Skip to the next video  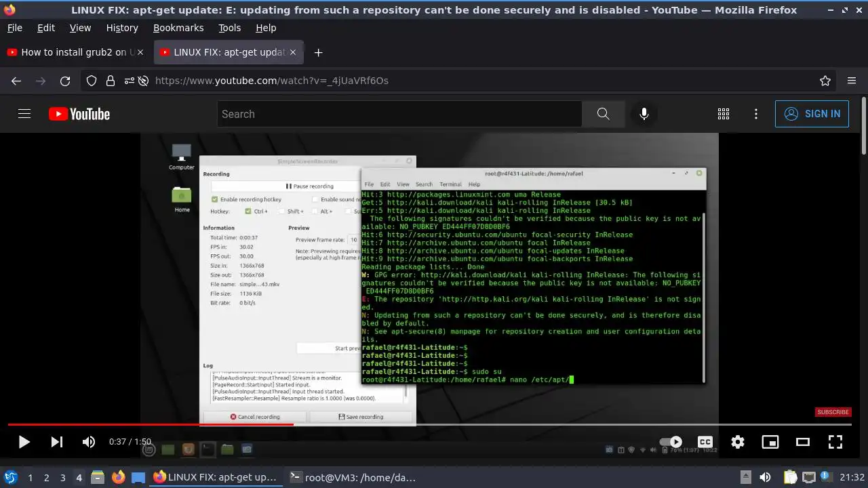tap(57, 442)
